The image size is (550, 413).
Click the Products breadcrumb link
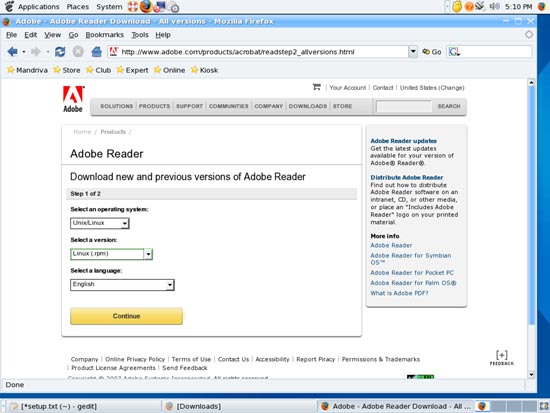coord(113,132)
